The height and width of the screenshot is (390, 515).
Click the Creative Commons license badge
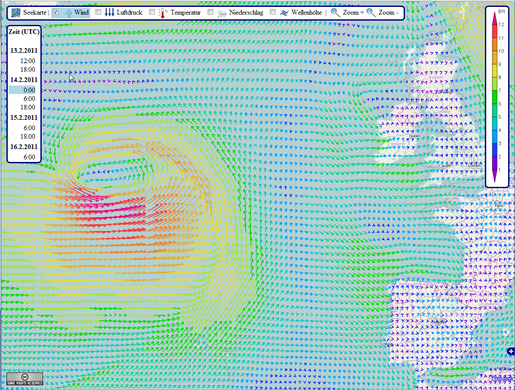24,379
